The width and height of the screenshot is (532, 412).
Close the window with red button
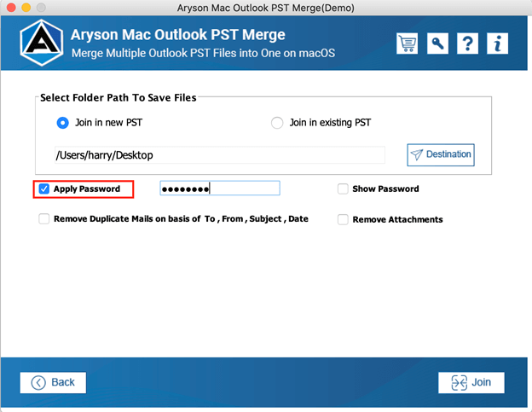(x=11, y=7)
